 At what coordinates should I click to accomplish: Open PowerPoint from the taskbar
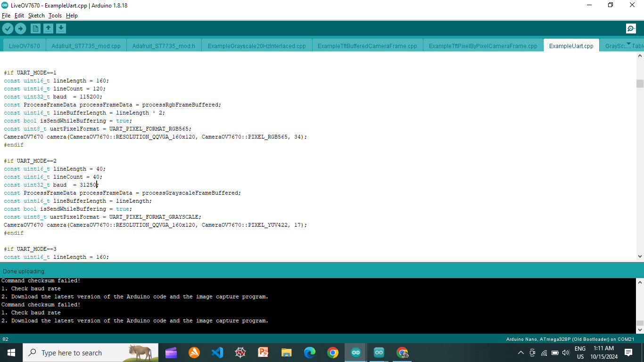click(263, 353)
